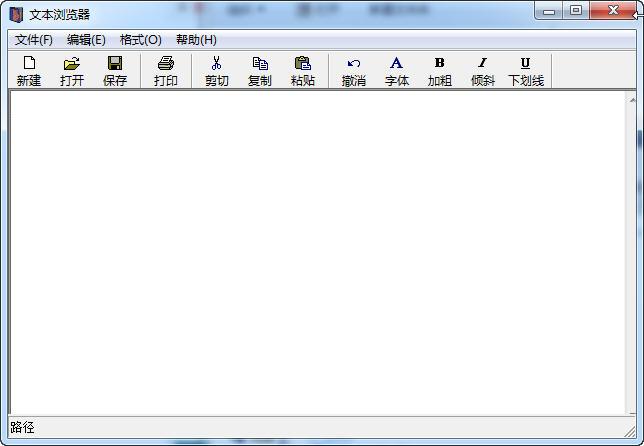Cut selected text with 剪切
This screenshot has width=644, height=446.
217,71
